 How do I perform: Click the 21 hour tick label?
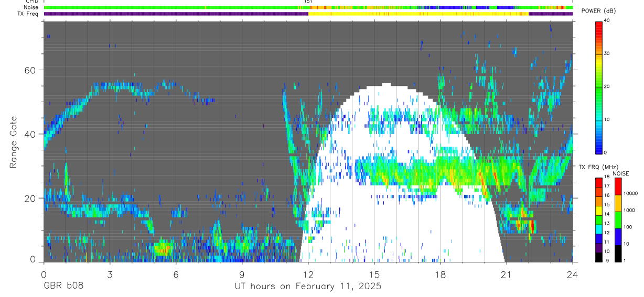507,274
